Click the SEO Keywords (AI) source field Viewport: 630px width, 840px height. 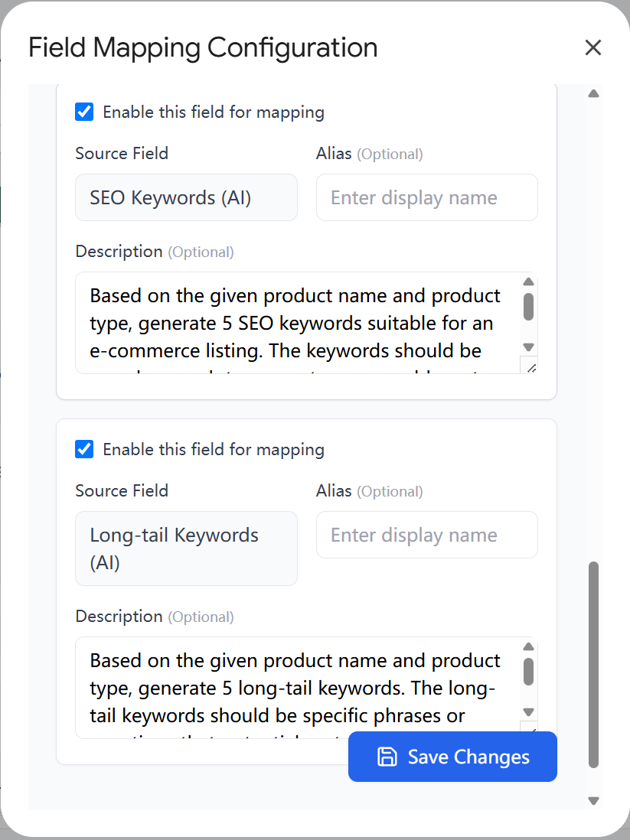click(186, 197)
